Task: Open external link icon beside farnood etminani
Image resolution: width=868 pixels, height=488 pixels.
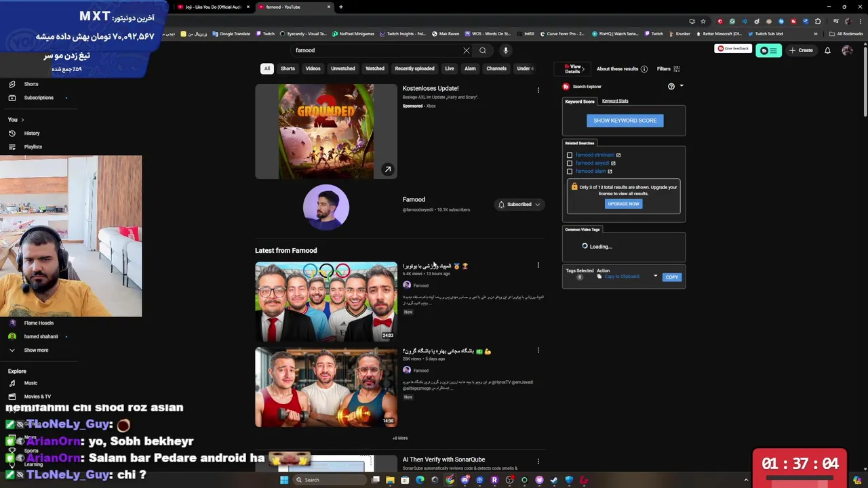Action: [618, 155]
